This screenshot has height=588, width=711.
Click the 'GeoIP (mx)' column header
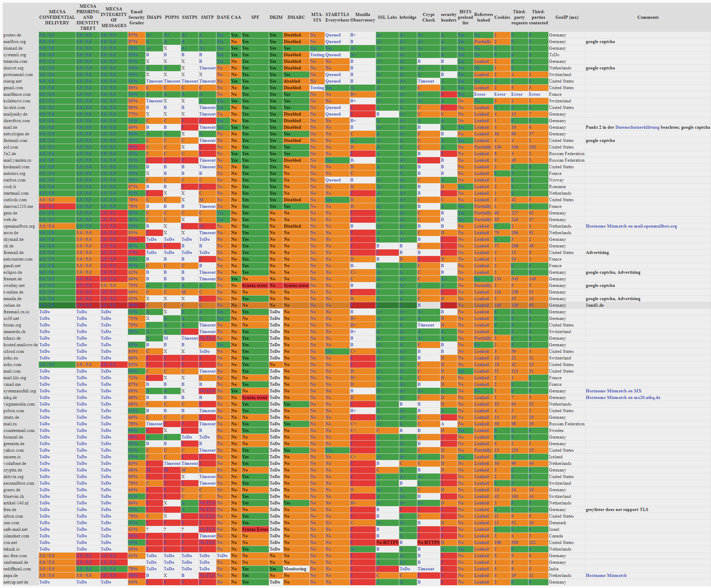click(566, 17)
